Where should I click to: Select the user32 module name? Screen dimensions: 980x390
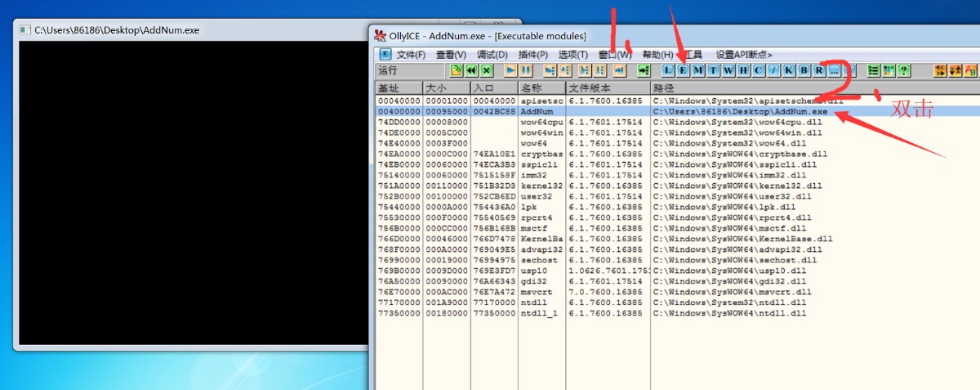pos(536,196)
